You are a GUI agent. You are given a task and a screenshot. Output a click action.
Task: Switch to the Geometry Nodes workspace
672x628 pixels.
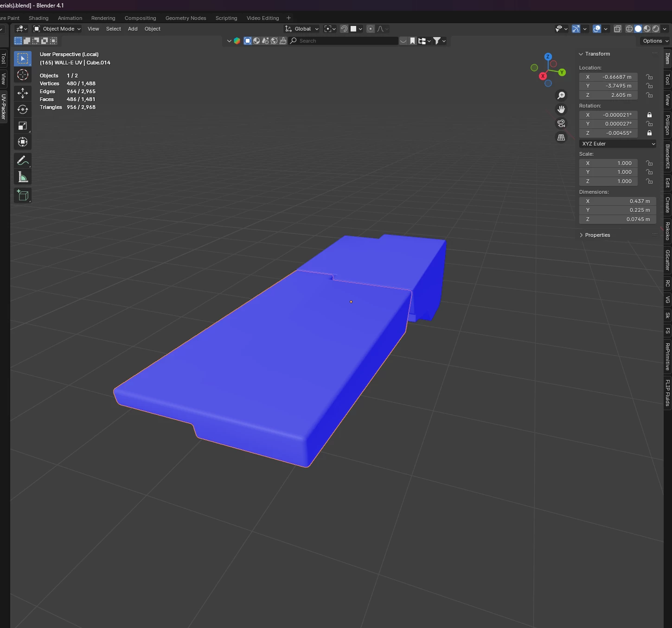click(x=186, y=18)
